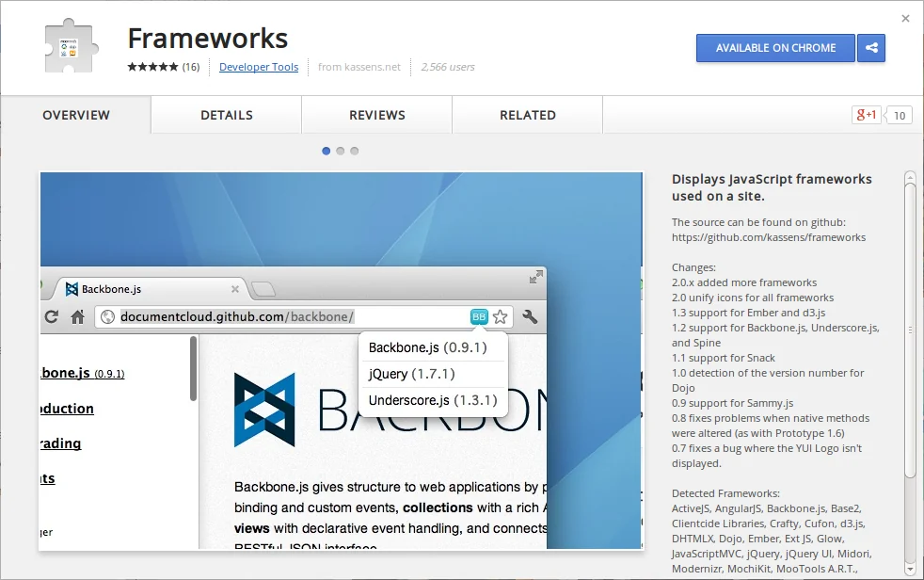Click the bookmark star icon

click(x=501, y=316)
